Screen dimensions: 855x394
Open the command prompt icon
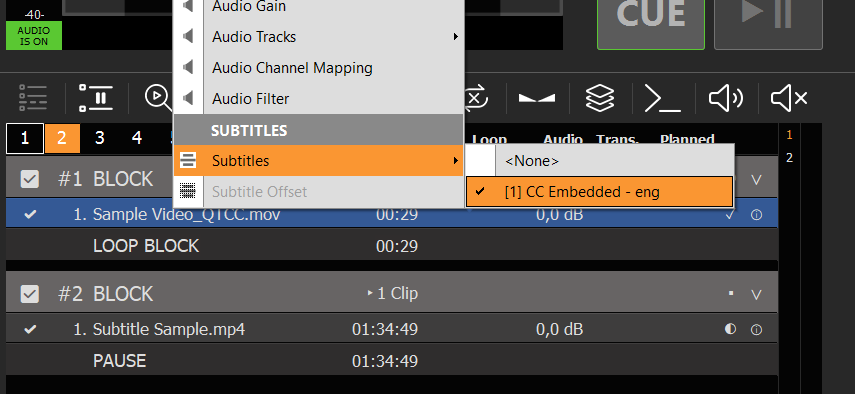[x=663, y=98]
